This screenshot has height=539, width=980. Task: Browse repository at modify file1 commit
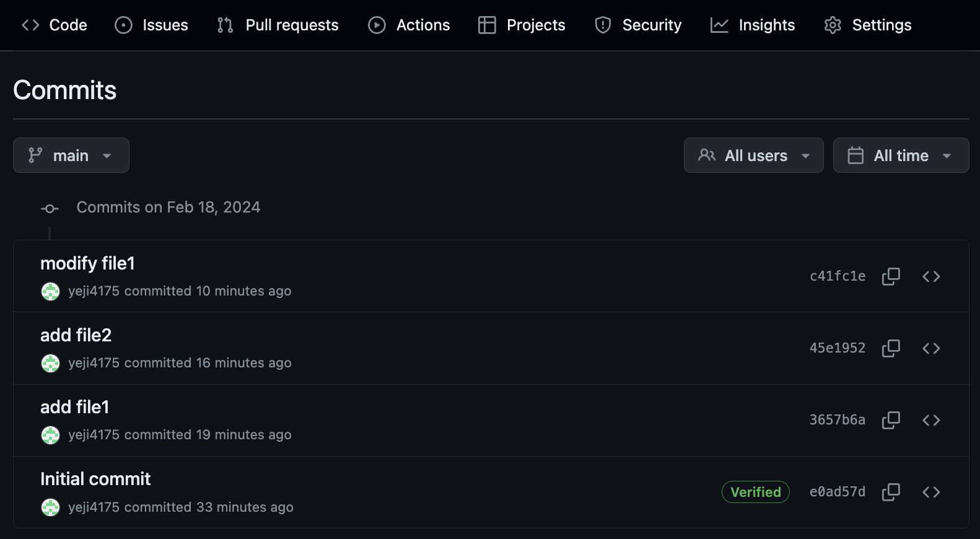pyautogui.click(x=931, y=276)
